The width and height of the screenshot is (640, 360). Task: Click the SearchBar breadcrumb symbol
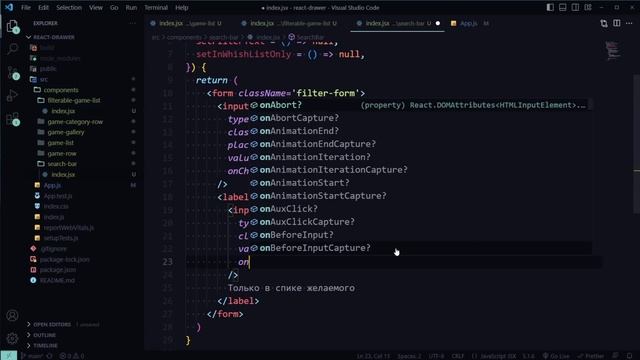point(306,37)
